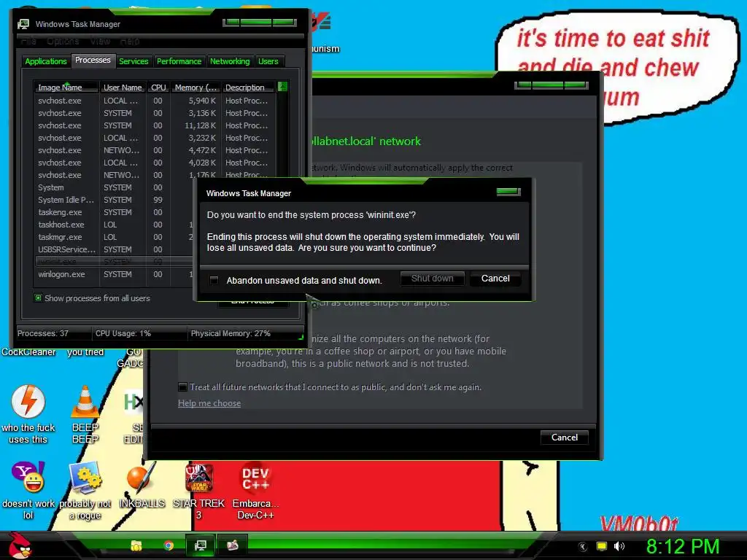Image resolution: width=747 pixels, height=560 pixels.
Task: Switch to the Services tab
Action: coord(133,61)
